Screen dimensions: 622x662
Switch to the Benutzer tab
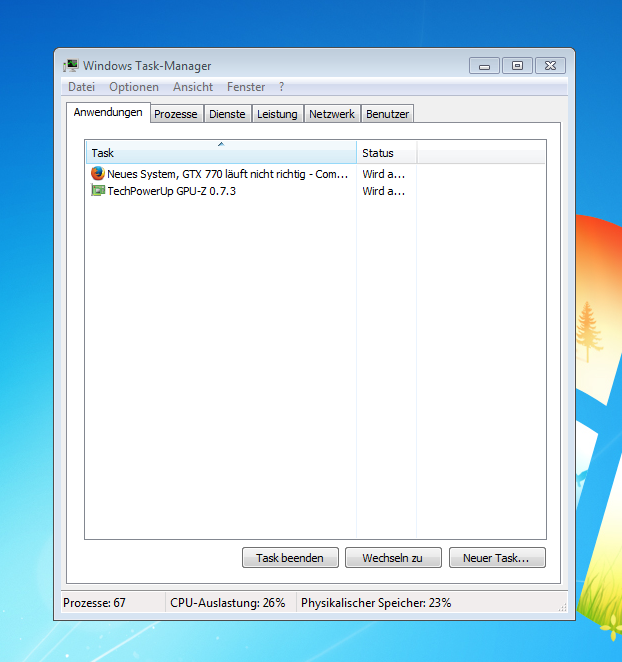(388, 114)
